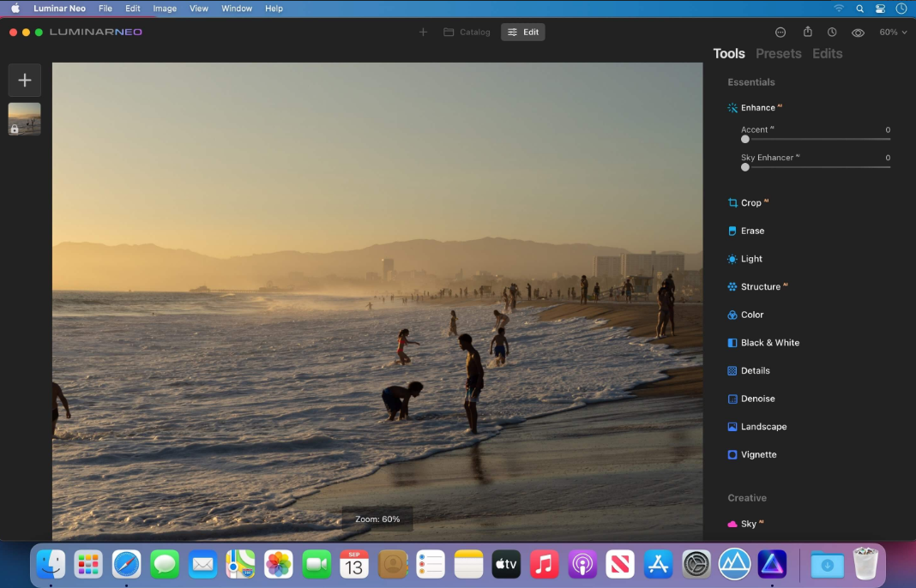
Task: Expand the Vignette tool label
Action: (758, 455)
